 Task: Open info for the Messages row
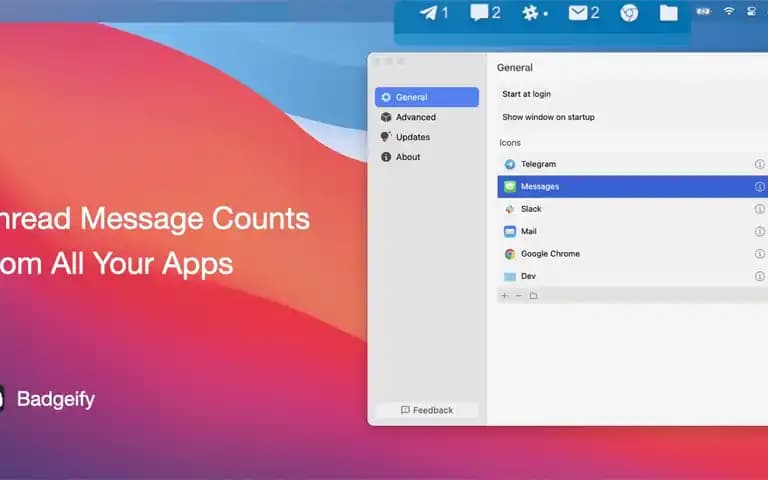[x=759, y=187]
